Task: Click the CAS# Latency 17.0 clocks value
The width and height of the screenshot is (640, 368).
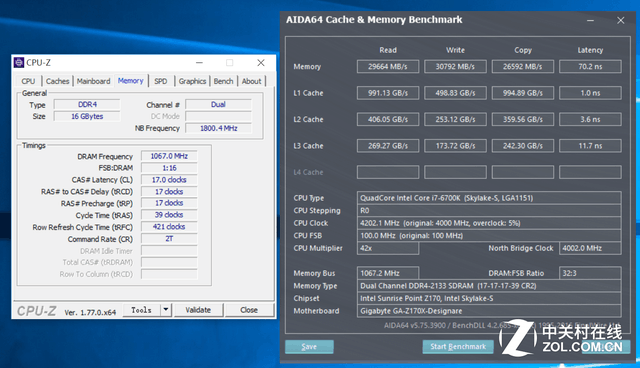Action: 169,180
